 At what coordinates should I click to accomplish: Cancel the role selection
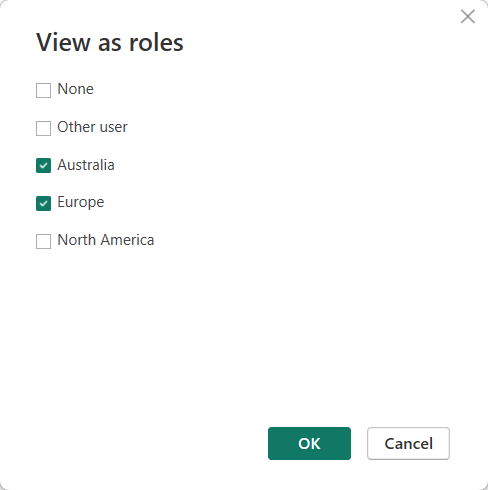[x=408, y=443]
